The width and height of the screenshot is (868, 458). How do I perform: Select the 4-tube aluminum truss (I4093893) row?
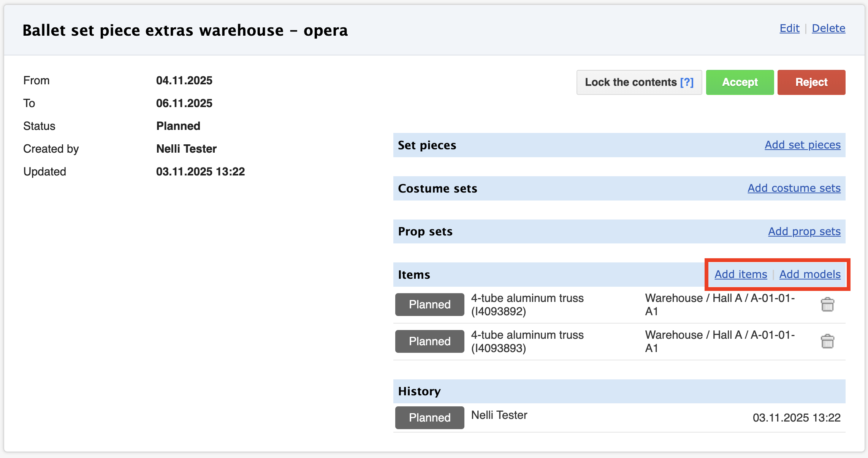coord(527,341)
